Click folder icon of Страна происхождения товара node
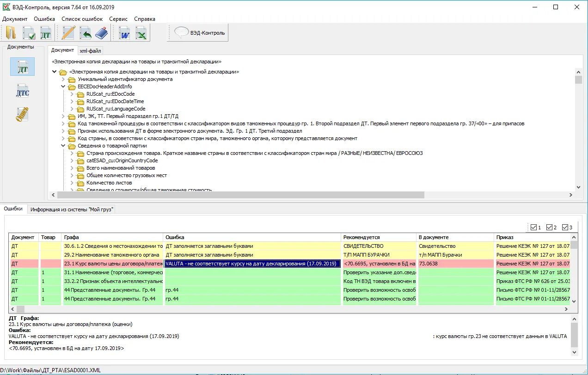The width and height of the screenshot is (588, 375). click(x=80, y=154)
